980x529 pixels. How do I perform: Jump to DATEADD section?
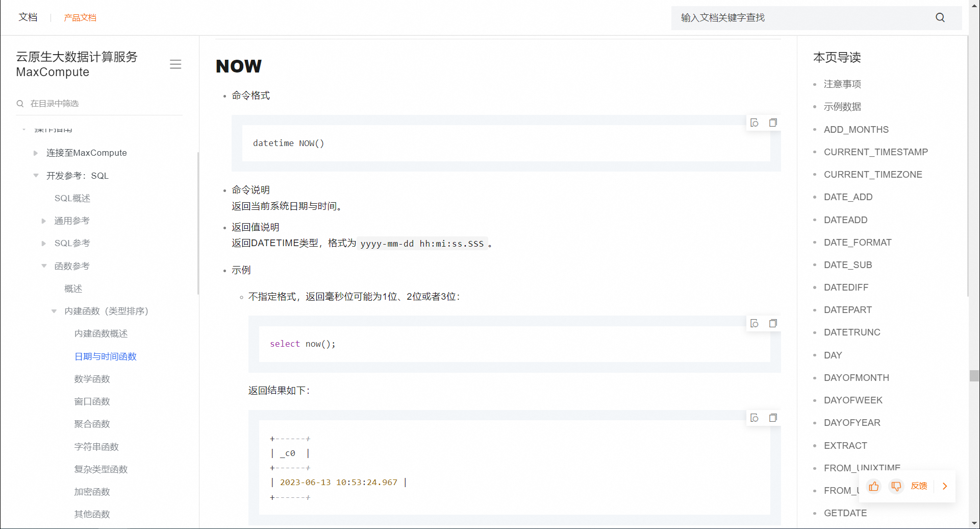[x=845, y=220]
